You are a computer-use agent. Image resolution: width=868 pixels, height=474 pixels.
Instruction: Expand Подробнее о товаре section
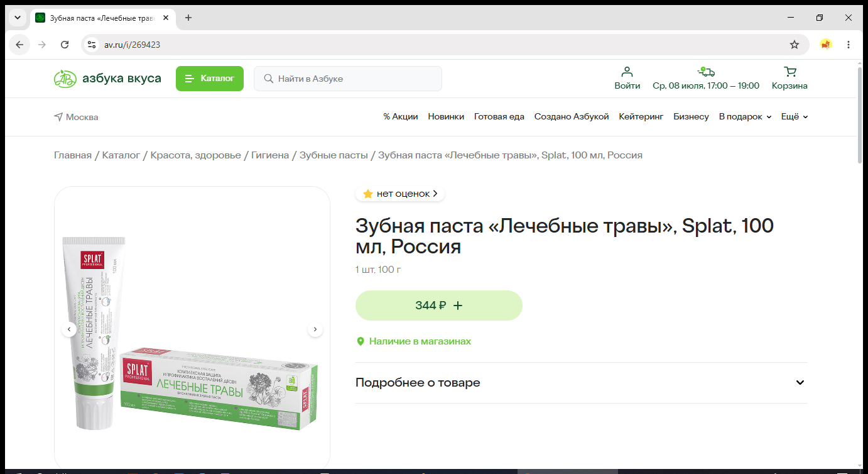[581, 383]
